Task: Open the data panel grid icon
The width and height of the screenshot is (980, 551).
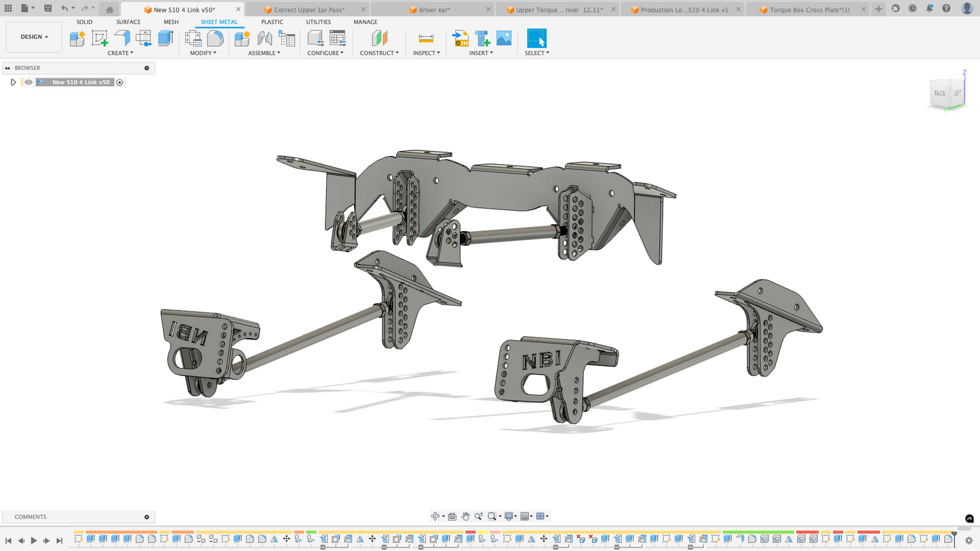Action: pos(8,8)
